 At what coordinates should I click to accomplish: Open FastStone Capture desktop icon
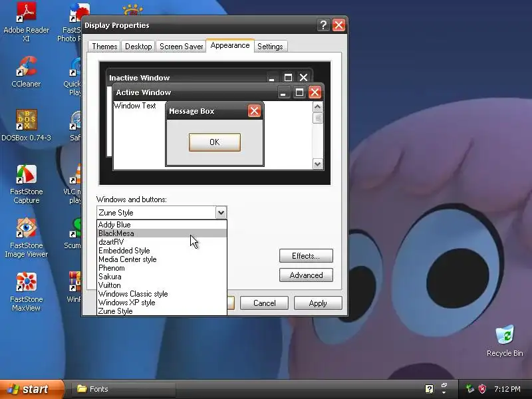pos(26,184)
